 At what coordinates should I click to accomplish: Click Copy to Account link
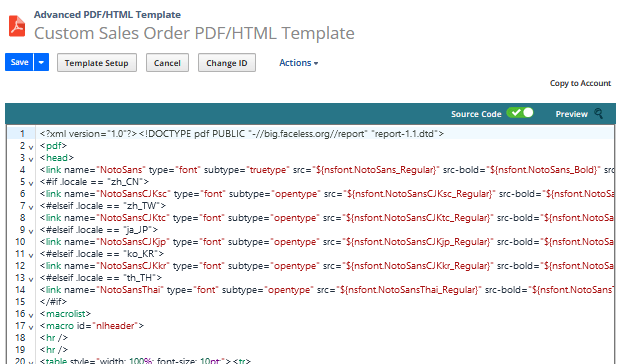580,83
